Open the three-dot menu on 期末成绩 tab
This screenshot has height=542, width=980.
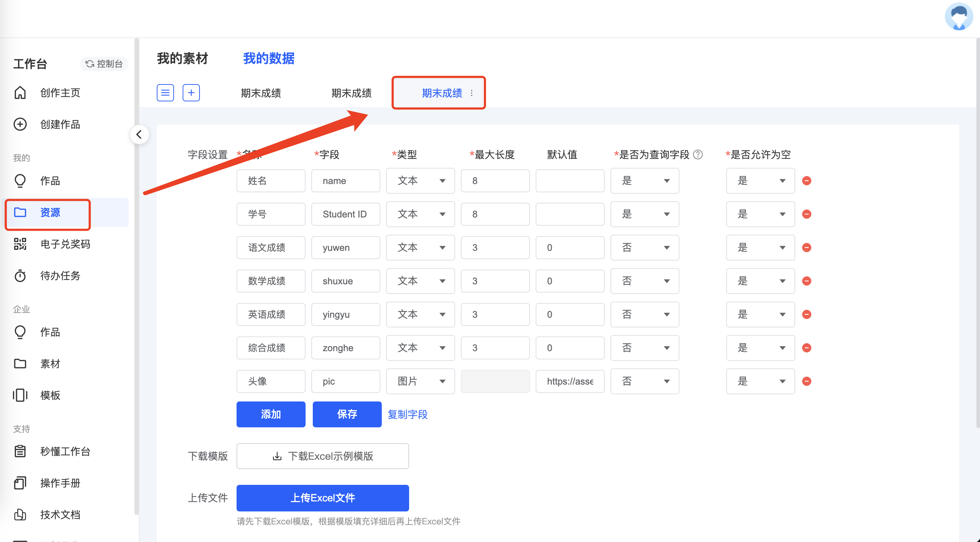tap(471, 93)
